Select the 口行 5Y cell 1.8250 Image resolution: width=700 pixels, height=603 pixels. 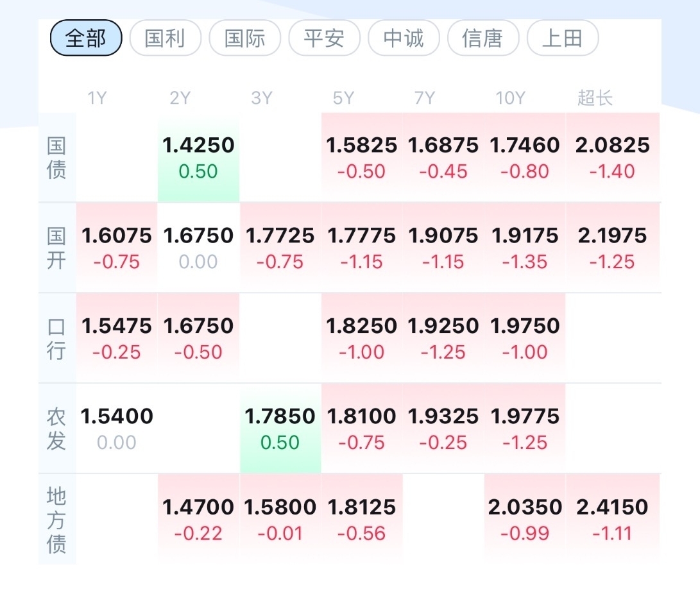click(362, 338)
